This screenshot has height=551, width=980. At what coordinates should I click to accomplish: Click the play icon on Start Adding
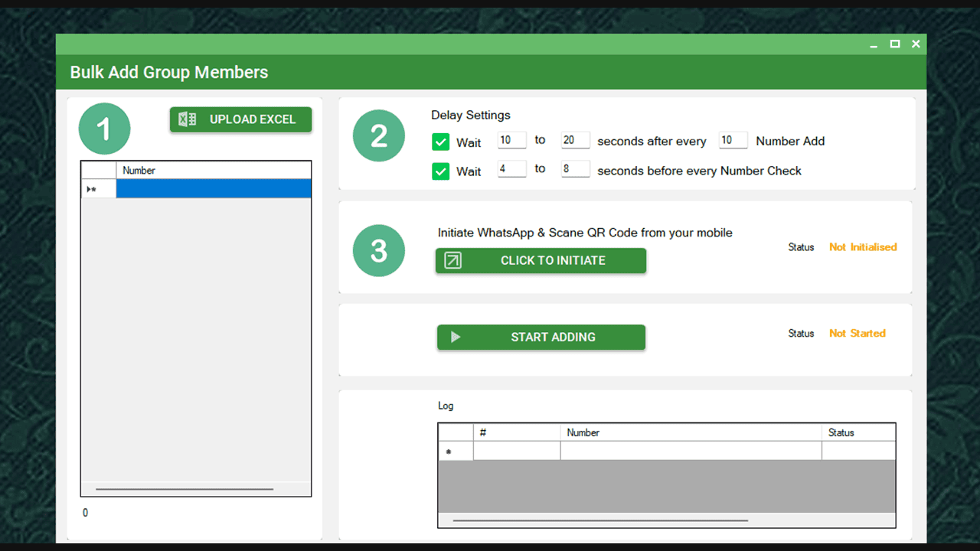coord(456,337)
